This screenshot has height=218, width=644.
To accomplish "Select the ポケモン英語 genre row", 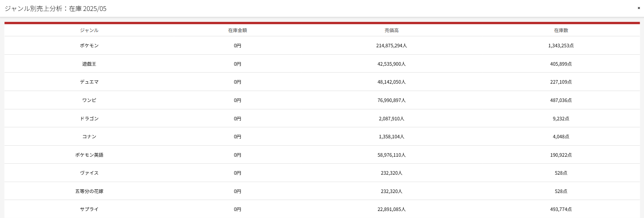I will coord(322,155).
